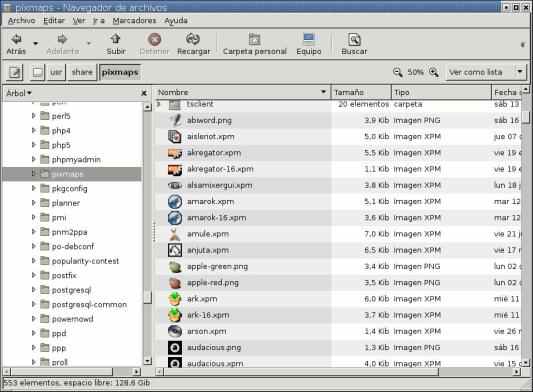
Task: Open the Marcadores menu
Action: click(134, 21)
